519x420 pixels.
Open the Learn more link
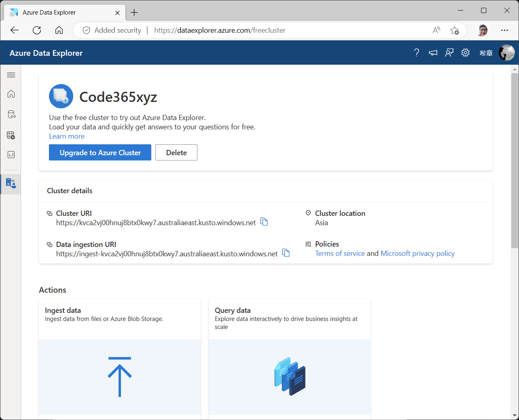tap(67, 136)
